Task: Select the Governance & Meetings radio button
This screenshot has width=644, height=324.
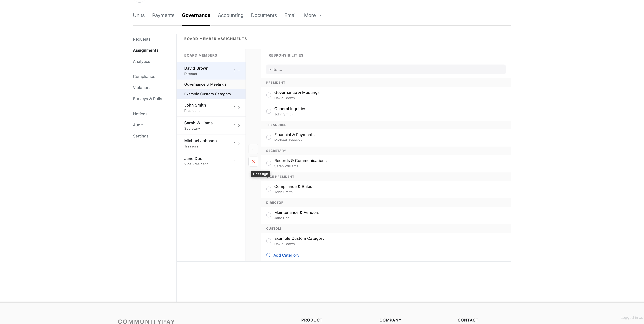Action: pyautogui.click(x=269, y=95)
